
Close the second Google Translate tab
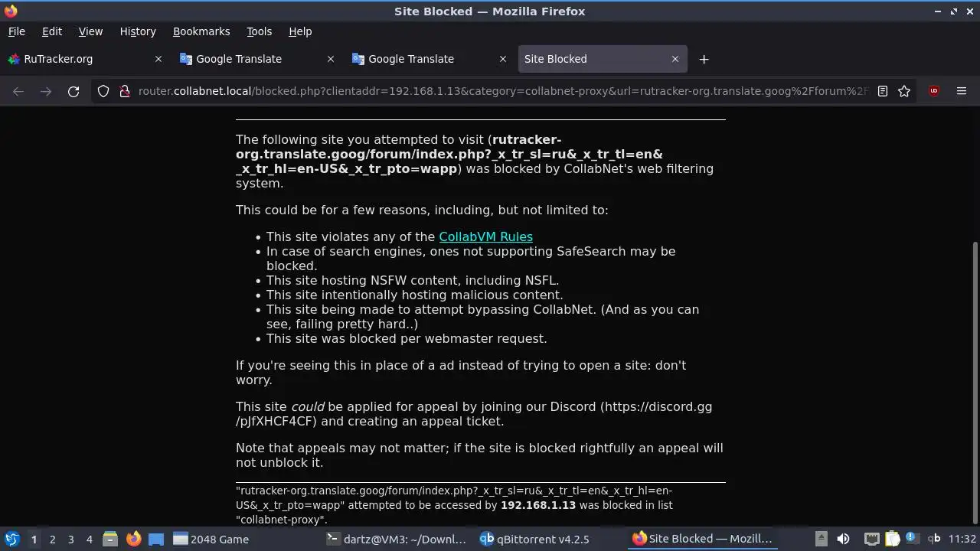pyautogui.click(x=503, y=59)
